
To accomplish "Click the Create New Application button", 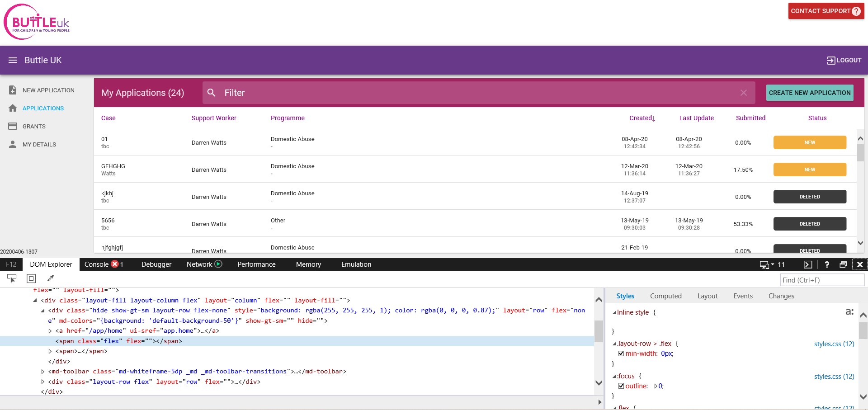I will [809, 93].
